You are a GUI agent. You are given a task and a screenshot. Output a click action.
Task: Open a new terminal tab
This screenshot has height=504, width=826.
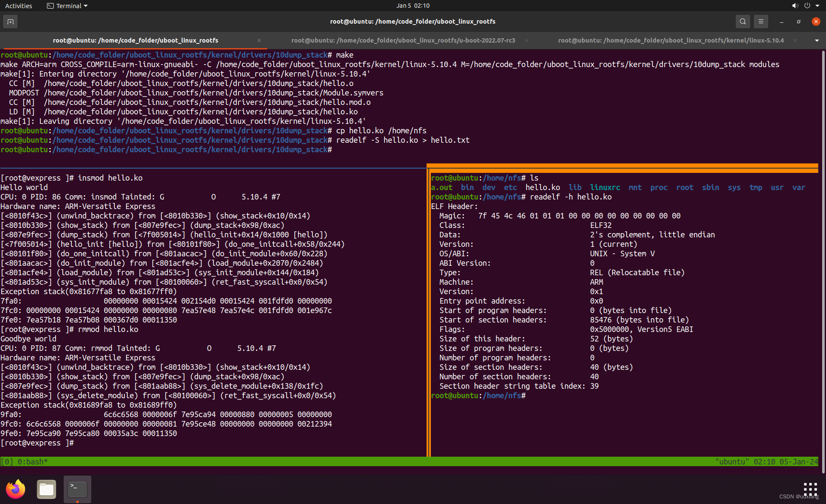10,22
